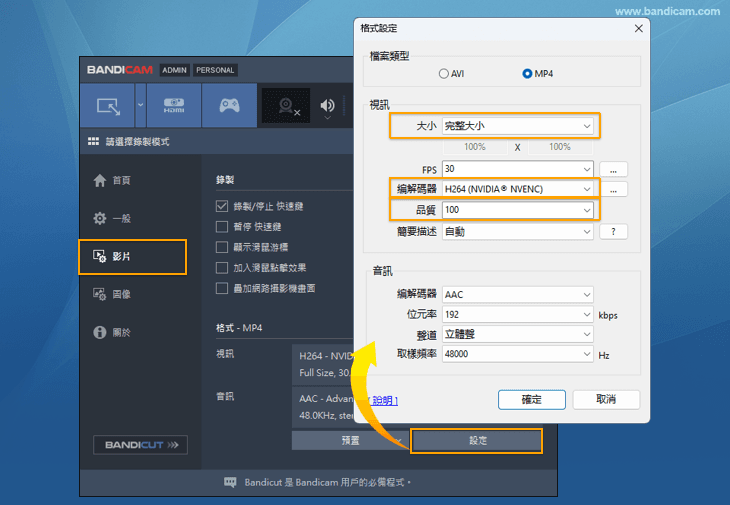Select HDMI device recording mode
Screen dimensions: 730x505
coord(174,106)
